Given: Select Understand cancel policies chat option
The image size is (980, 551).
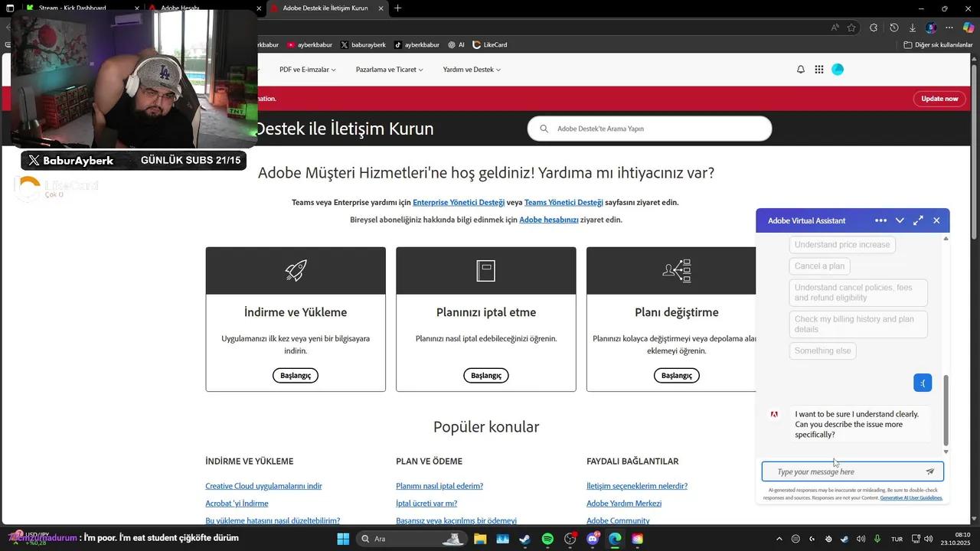Looking at the screenshot, I should (x=858, y=293).
